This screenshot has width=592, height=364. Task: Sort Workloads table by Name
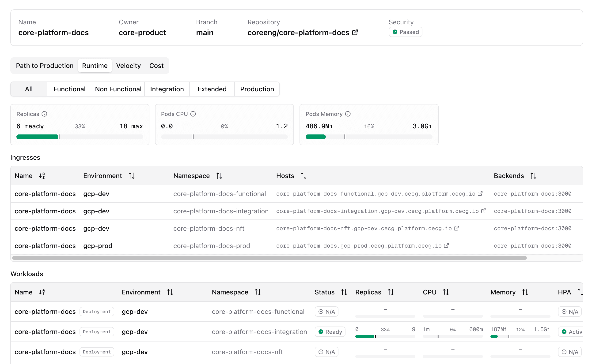point(42,292)
